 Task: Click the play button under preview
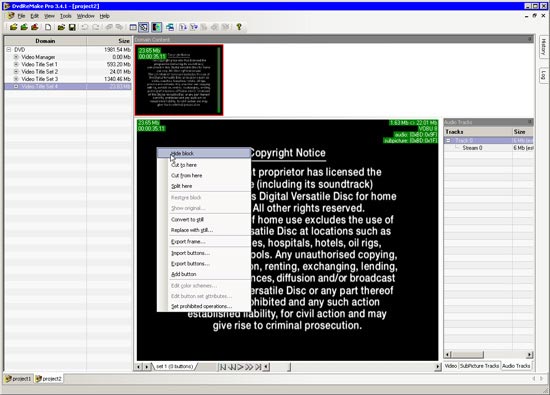(x=240, y=367)
